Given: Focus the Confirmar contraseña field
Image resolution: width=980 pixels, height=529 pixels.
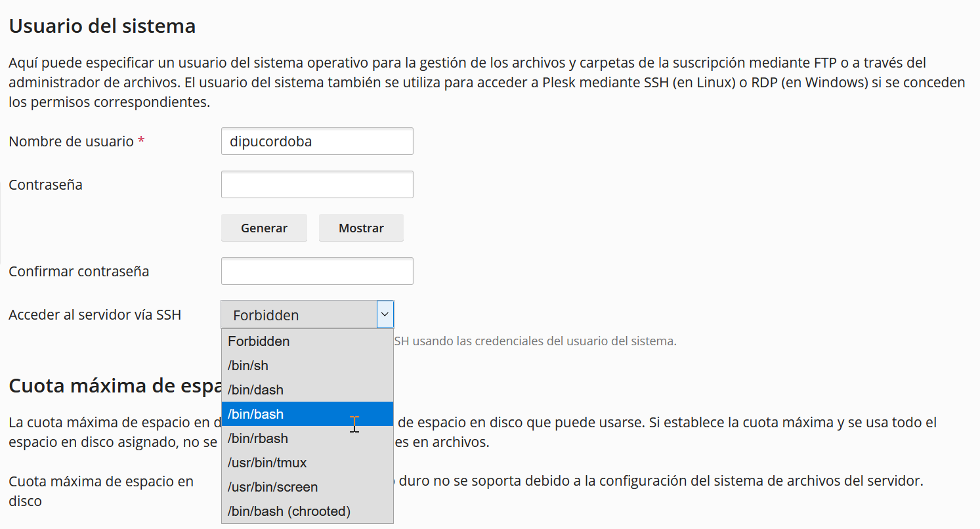Looking at the screenshot, I should (317, 271).
